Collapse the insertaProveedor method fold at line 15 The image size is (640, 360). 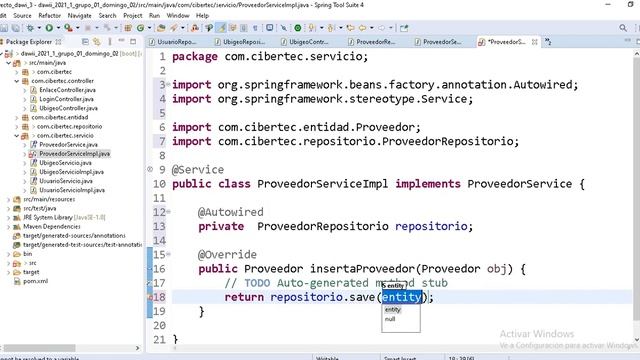pos(168,254)
